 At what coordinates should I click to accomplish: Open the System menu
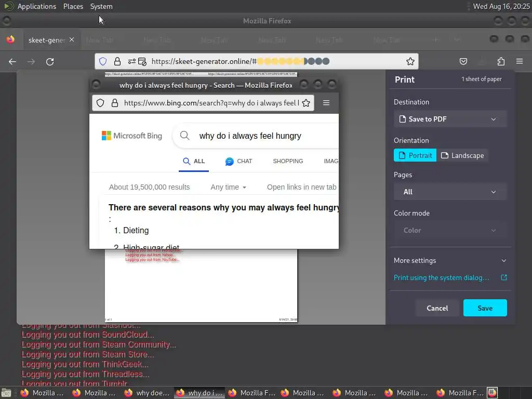pos(101,6)
